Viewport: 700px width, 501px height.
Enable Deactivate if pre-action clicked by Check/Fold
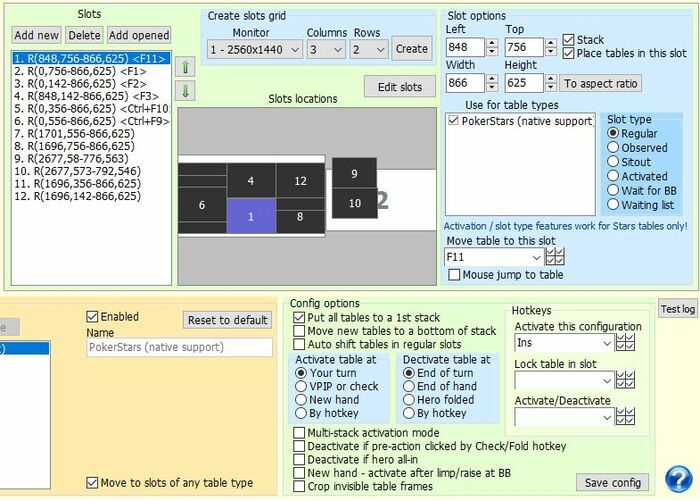coord(299,446)
